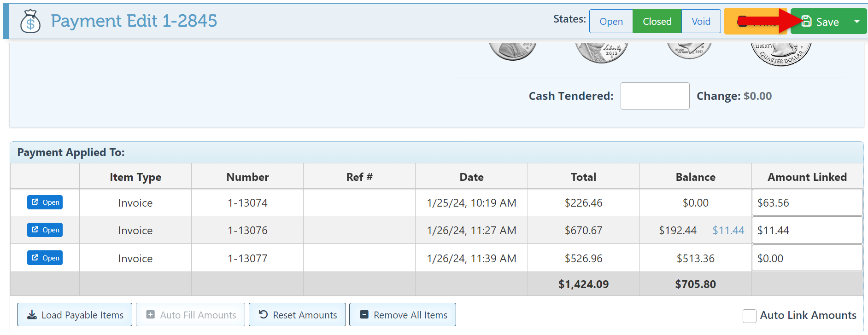This screenshot has width=868, height=335.
Task: Click the money bag payment icon
Action: point(30,21)
